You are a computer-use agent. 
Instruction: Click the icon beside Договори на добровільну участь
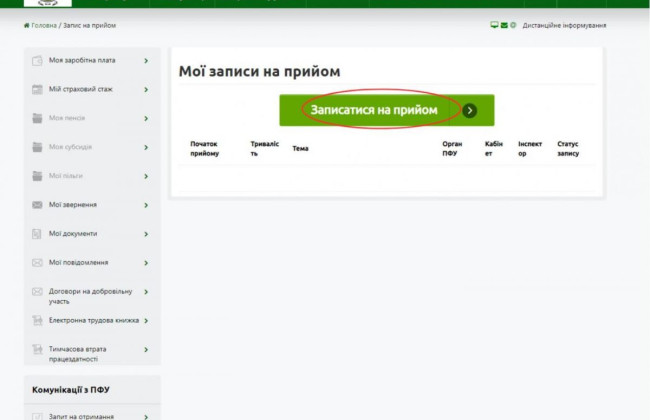(x=37, y=292)
